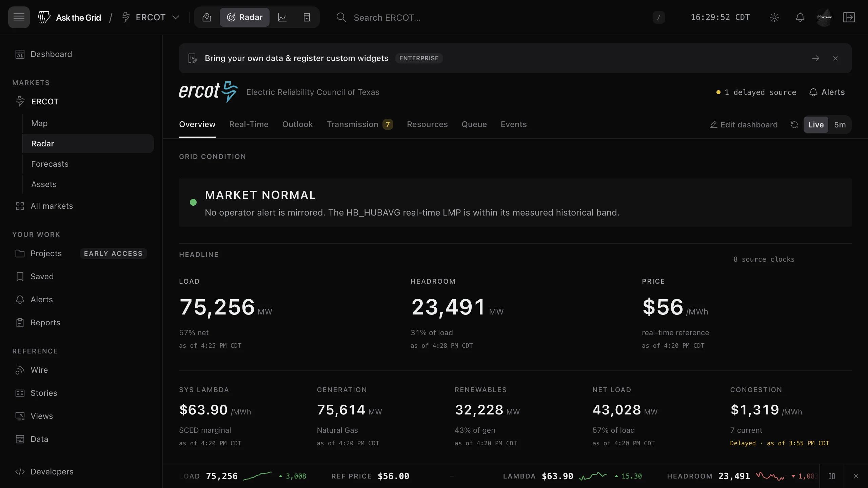The image size is (868, 488).
Task: Select the Live refresh mode
Action: coord(816,125)
